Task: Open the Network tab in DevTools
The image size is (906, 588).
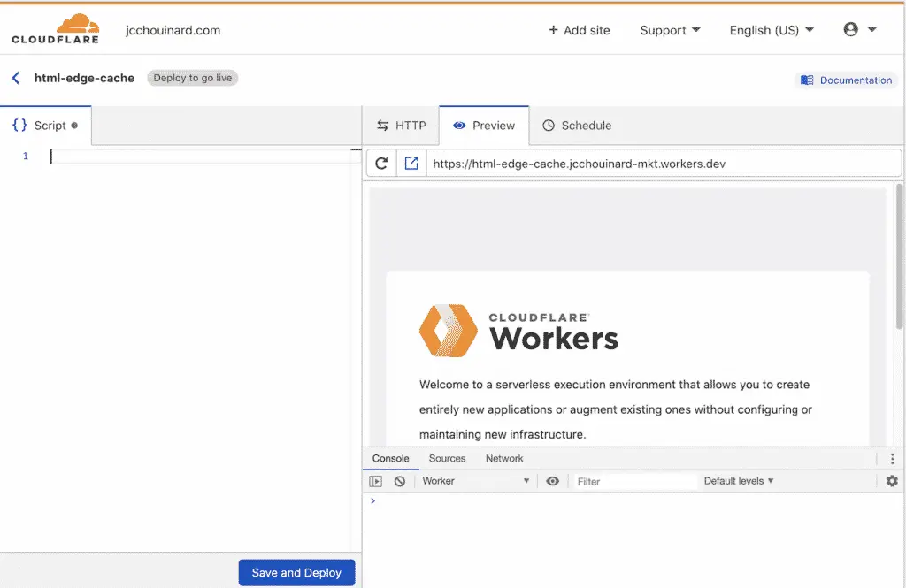Action: (504, 459)
